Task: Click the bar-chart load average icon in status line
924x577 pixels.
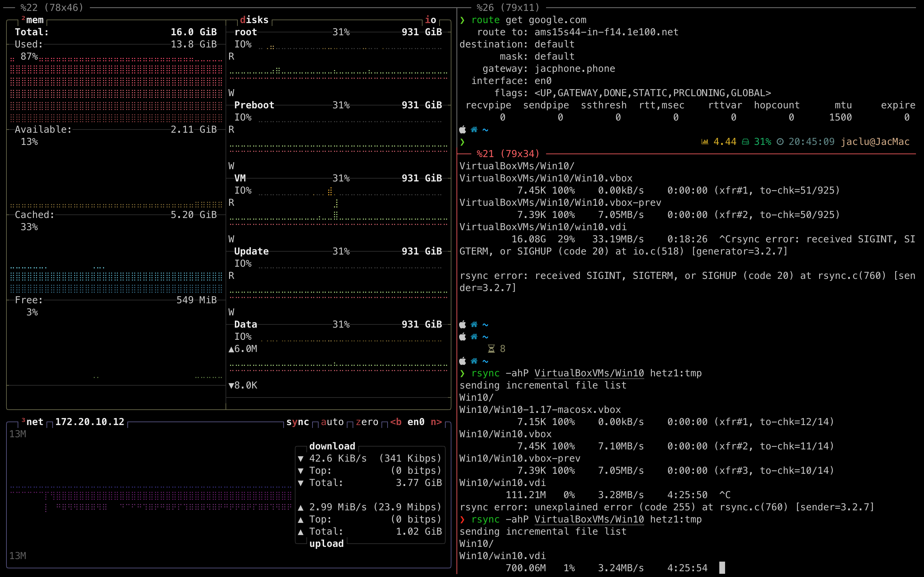Action: pyautogui.click(x=705, y=141)
